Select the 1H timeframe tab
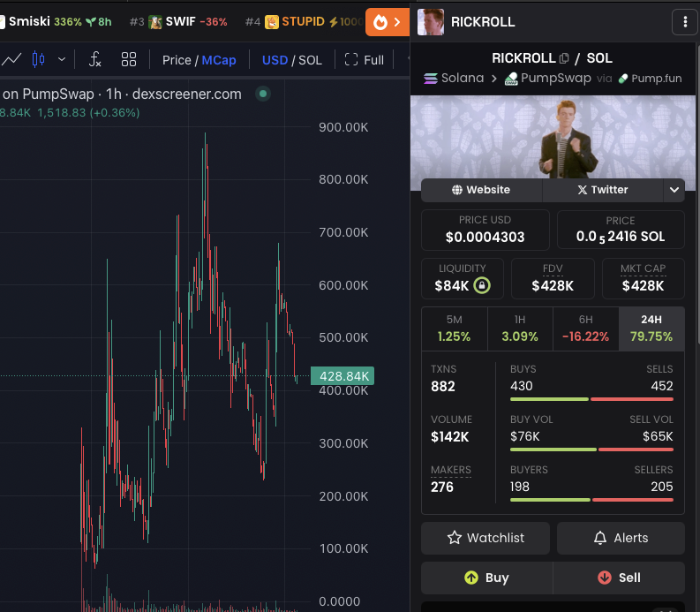This screenshot has height=612, width=700. pos(520,329)
